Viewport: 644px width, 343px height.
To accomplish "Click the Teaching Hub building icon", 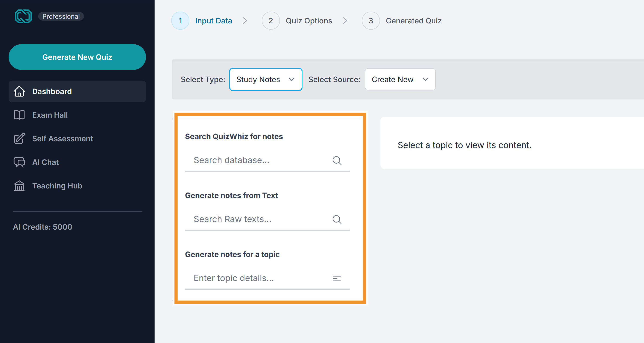I will [19, 186].
